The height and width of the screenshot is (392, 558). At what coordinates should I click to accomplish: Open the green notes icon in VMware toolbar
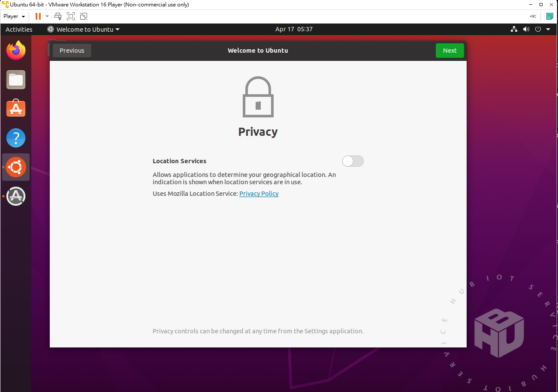(x=549, y=16)
